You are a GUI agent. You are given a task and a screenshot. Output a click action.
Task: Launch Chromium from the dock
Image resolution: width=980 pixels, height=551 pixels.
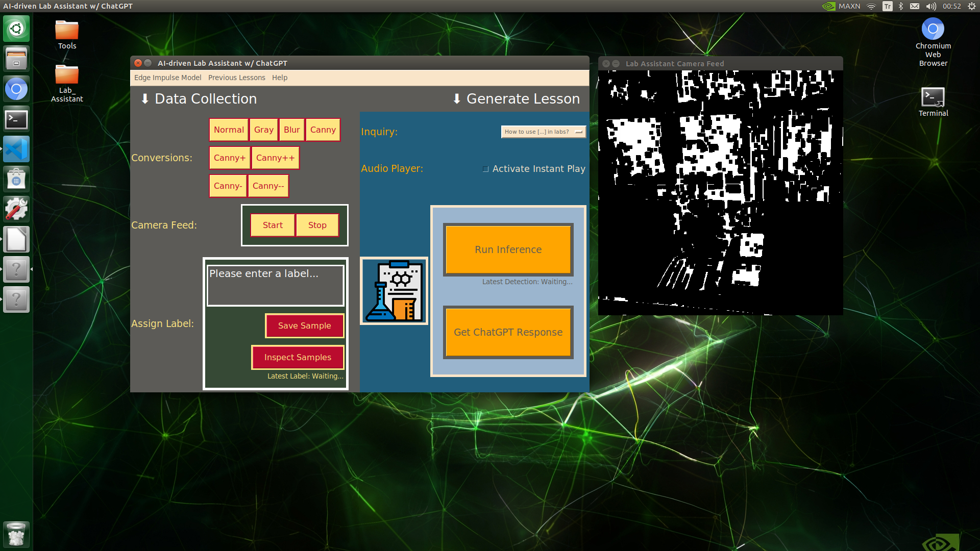click(16, 89)
